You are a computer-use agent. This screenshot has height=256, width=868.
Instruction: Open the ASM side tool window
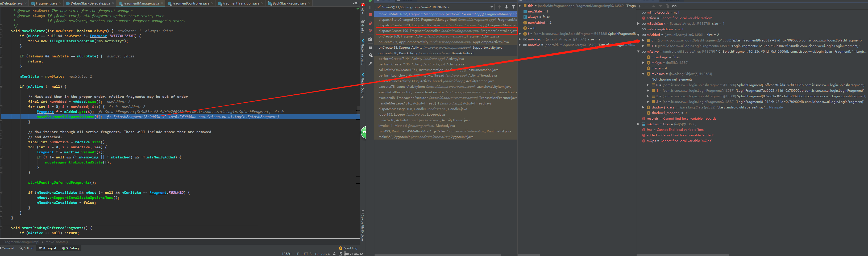point(363,9)
